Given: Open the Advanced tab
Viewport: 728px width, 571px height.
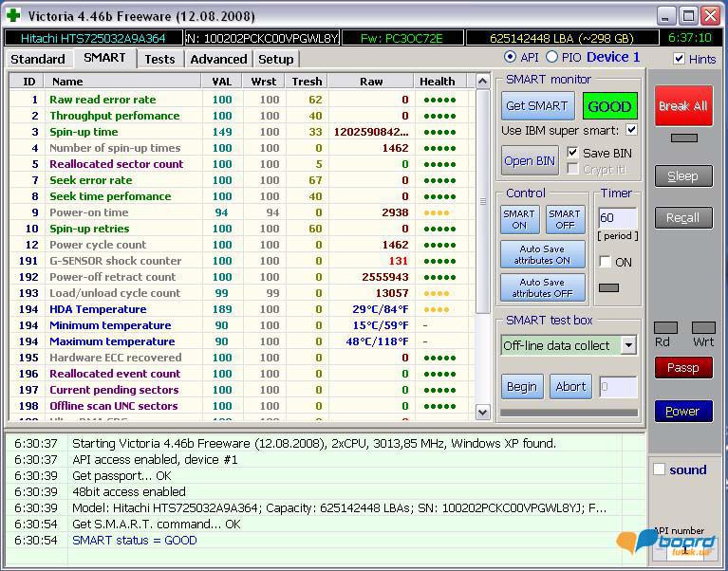Looking at the screenshot, I should pyautogui.click(x=218, y=59).
